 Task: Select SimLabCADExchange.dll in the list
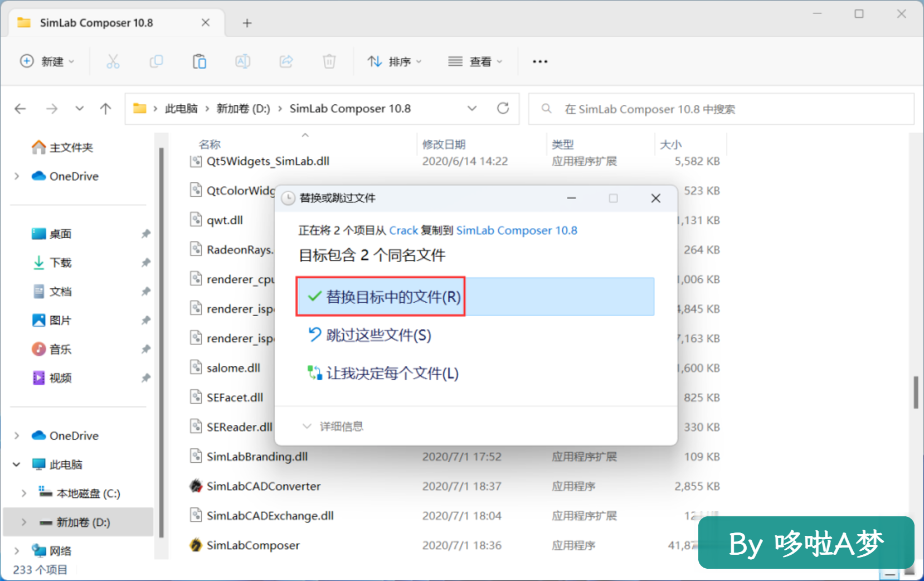[x=270, y=516]
